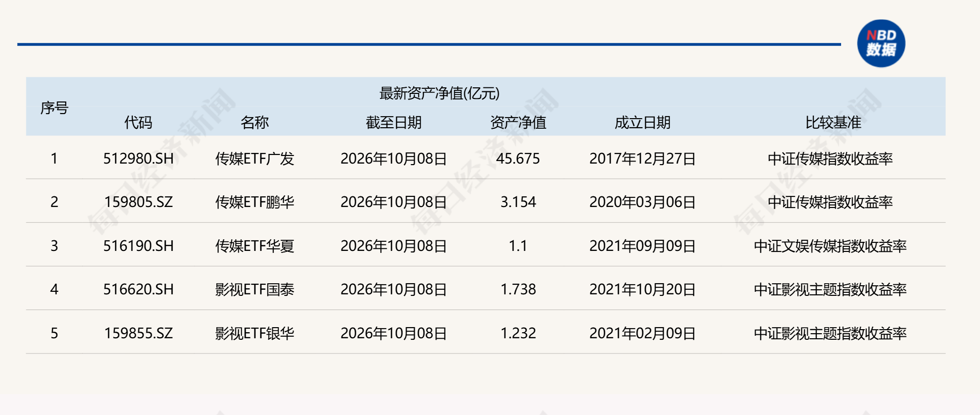Click row number 2
This screenshot has height=415, width=980.
[x=54, y=202]
